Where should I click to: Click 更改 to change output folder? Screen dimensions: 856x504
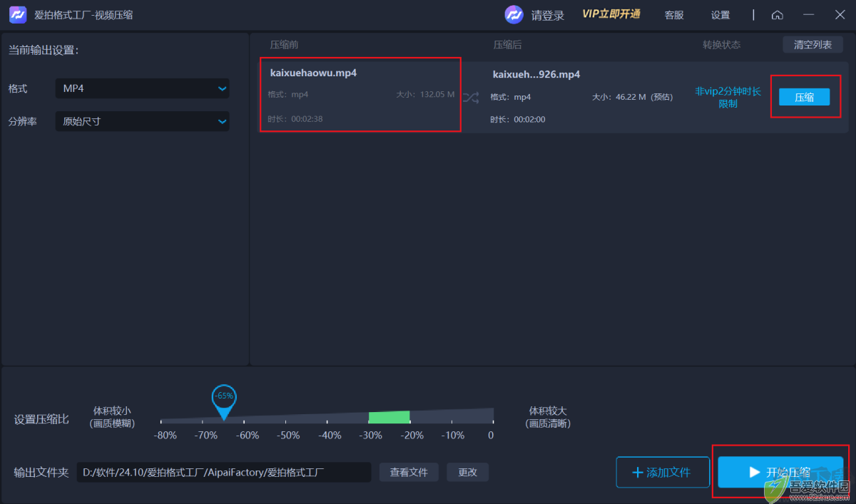click(x=467, y=472)
